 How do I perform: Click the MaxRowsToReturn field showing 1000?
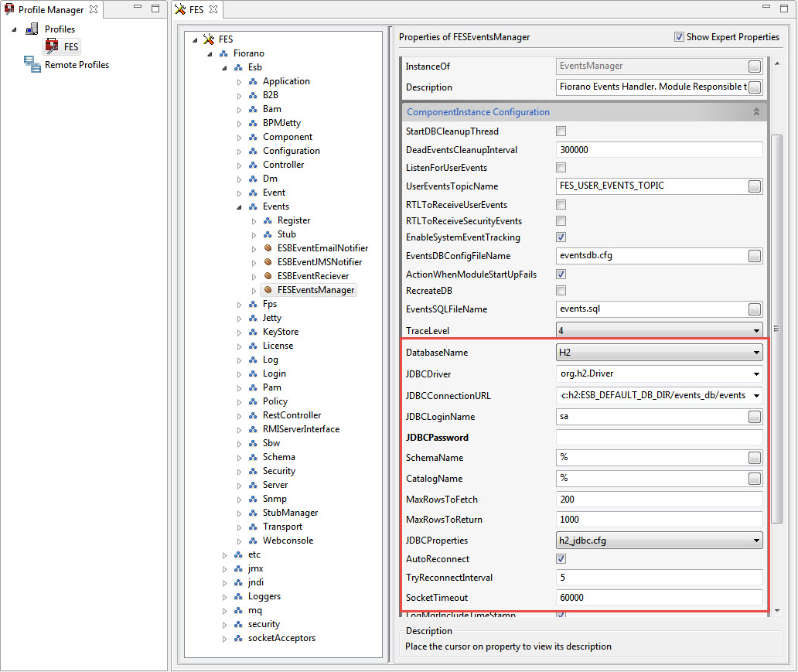point(659,520)
